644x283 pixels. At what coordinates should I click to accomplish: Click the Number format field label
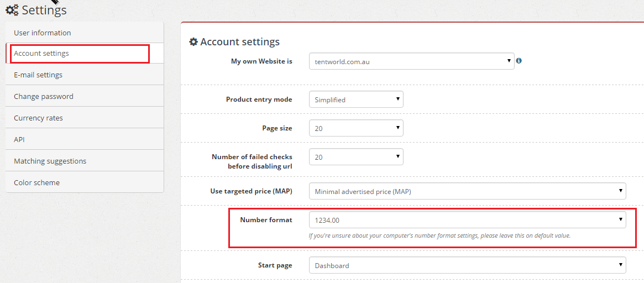click(266, 220)
